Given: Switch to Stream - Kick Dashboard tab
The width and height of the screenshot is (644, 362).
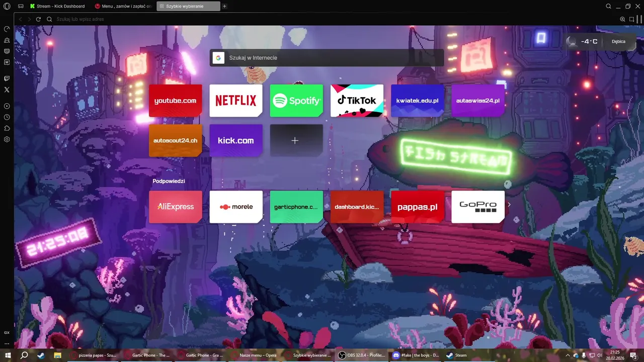Looking at the screenshot, I should pos(58,6).
